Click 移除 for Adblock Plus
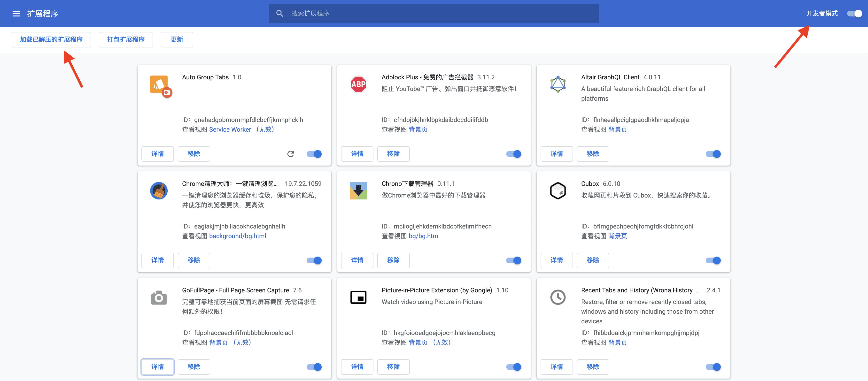This screenshot has height=381, width=868. (x=393, y=154)
